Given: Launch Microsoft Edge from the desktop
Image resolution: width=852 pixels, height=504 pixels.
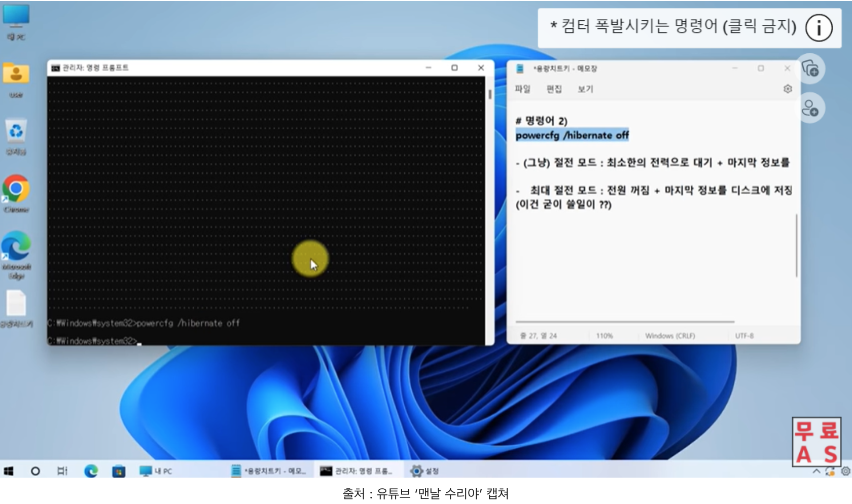Looking at the screenshot, I should click(x=16, y=255).
